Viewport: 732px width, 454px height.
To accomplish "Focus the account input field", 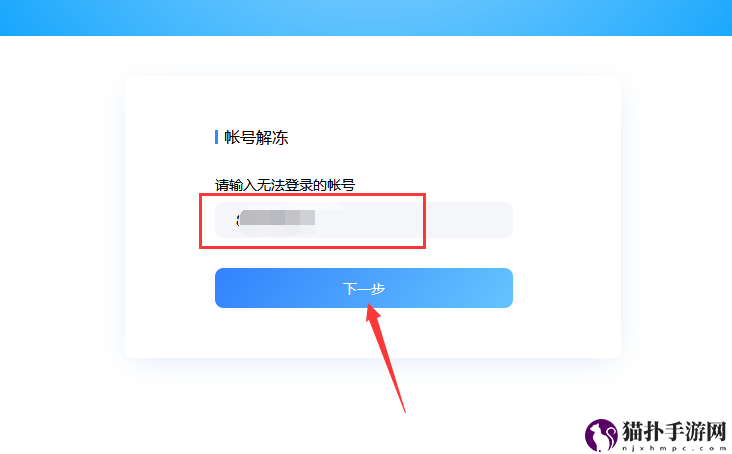I will (364, 220).
